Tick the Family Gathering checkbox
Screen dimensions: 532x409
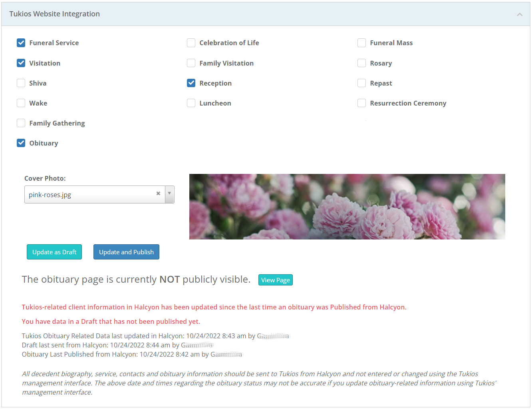pos(21,123)
